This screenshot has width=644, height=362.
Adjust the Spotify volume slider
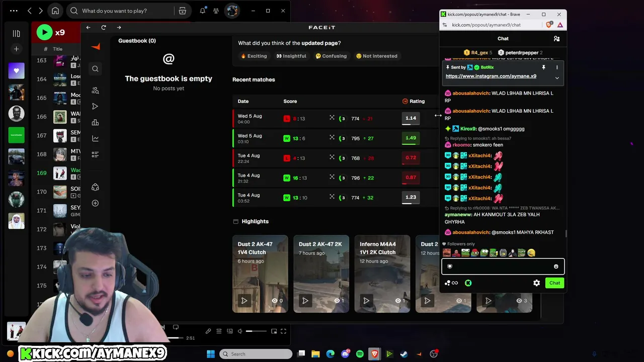[256, 331]
